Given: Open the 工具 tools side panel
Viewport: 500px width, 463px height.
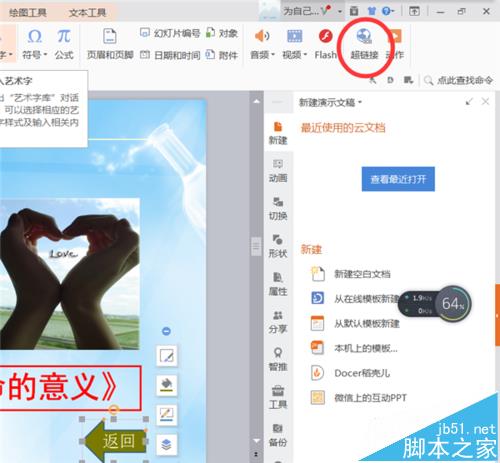Looking at the screenshot, I should pyautogui.click(x=278, y=397).
